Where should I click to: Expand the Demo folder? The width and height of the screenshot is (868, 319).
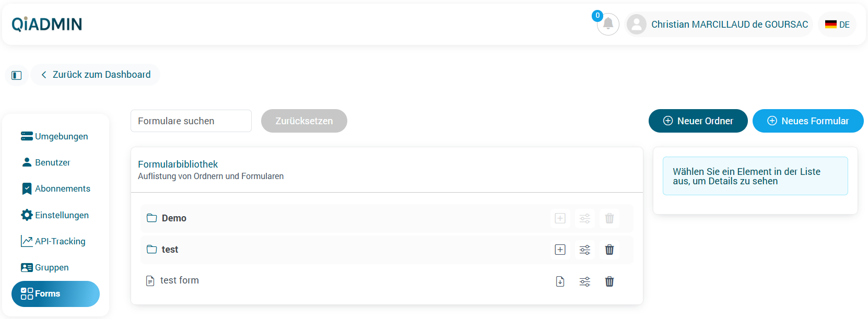click(x=174, y=218)
